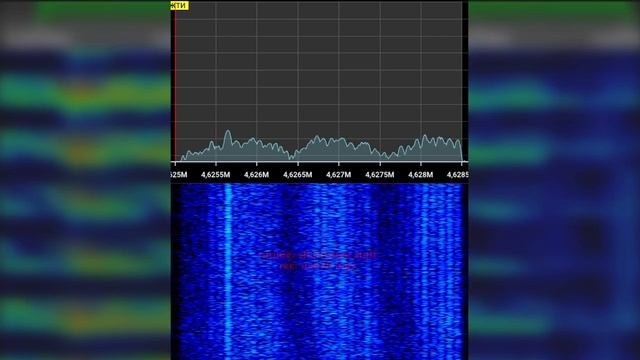Click the 4,6275M frequency axis label

click(380, 175)
